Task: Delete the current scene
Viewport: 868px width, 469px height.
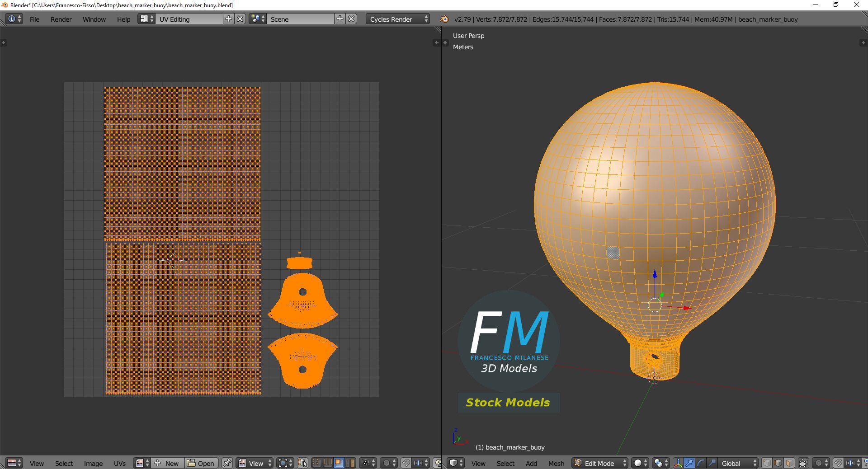Action: [x=351, y=19]
